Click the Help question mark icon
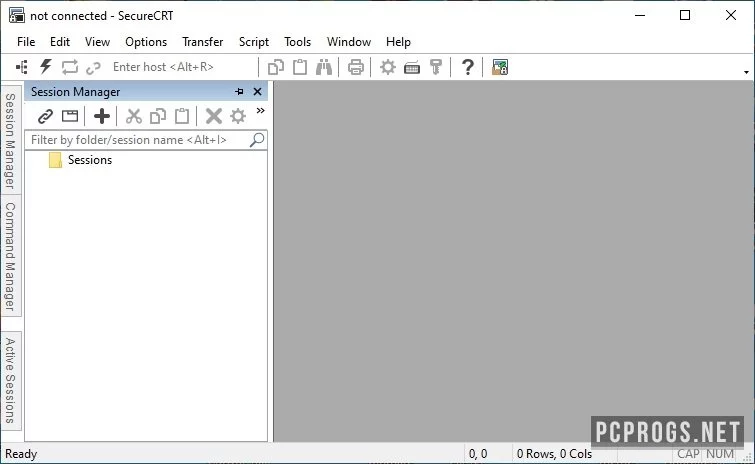 [x=468, y=67]
